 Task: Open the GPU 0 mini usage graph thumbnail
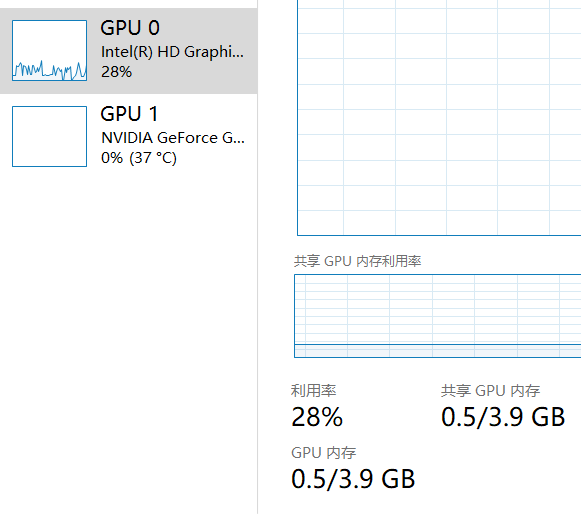pyautogui.click(x=49, y=50)
